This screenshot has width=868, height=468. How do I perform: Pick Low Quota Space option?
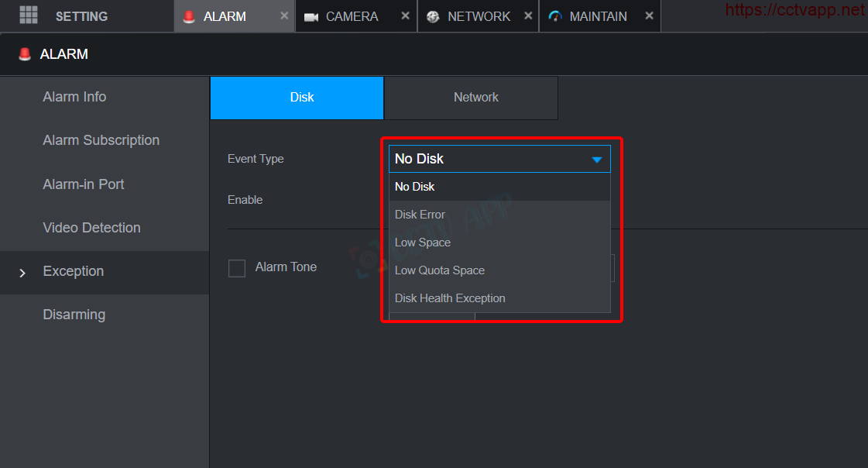tap(440, 270)
